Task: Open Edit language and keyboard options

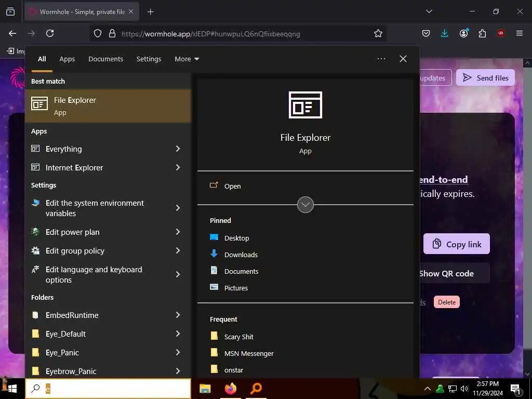Action: [94, 274]
